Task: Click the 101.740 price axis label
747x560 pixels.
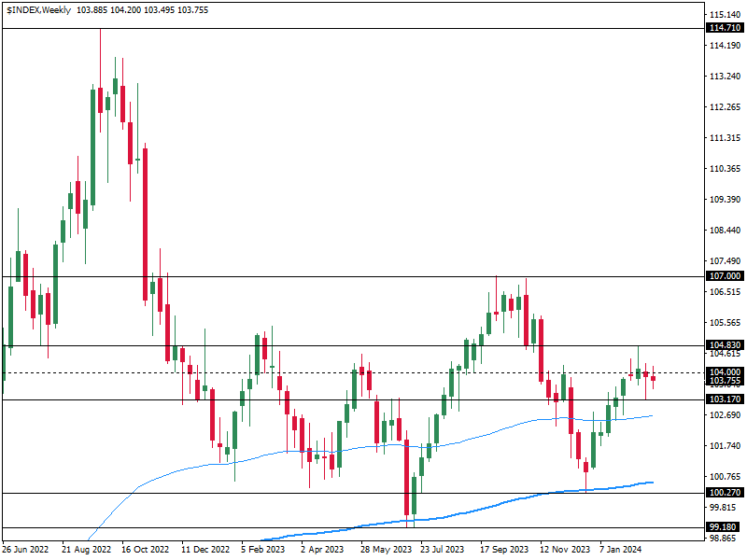Action: [726, 446]
